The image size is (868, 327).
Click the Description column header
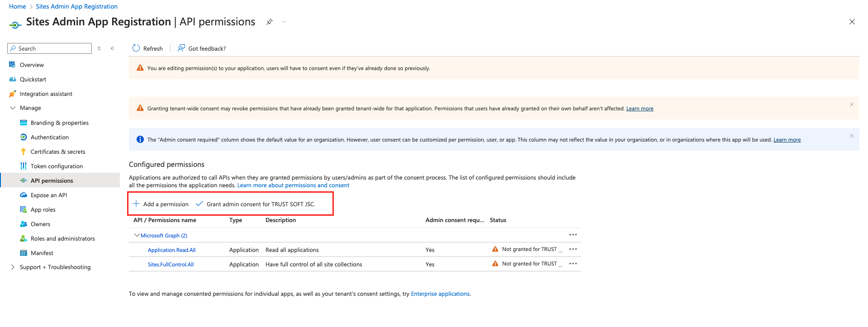pos(280,220)
